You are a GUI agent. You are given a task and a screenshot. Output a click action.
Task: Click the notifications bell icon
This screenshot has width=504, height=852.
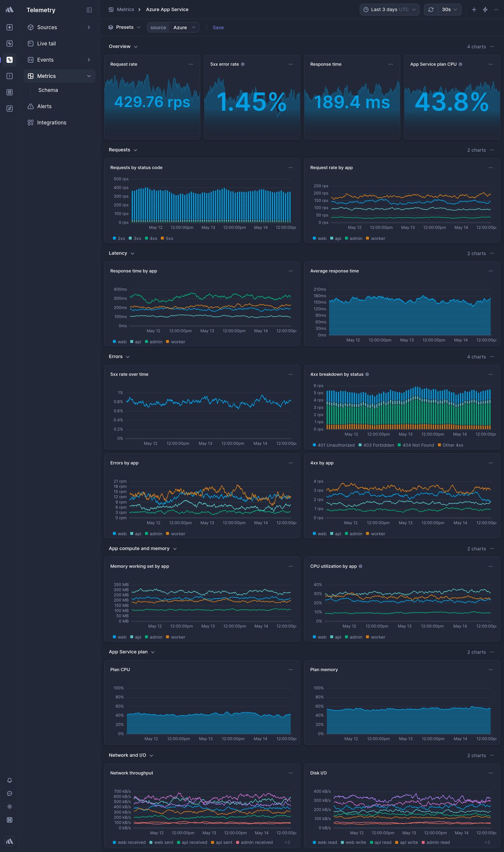tap(9, 780)
